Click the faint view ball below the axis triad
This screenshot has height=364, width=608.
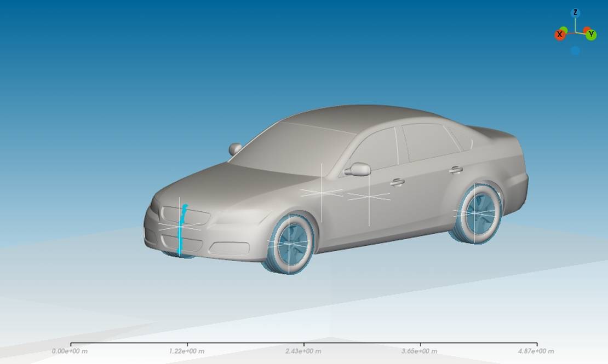[575, 50]
